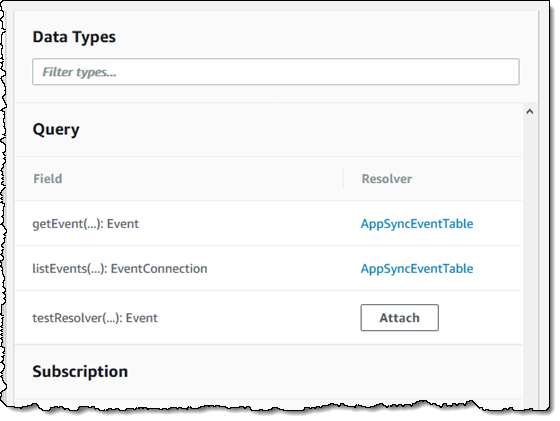Click the Event return type beside getEvent
The image size is (560, 421).
(x=123, y=224)
